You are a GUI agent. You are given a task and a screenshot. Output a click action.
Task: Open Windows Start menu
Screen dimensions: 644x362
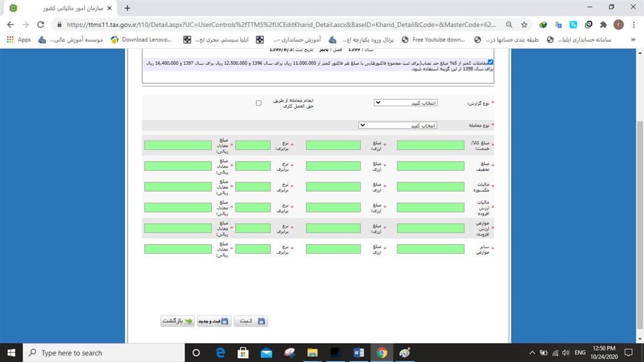11,352
